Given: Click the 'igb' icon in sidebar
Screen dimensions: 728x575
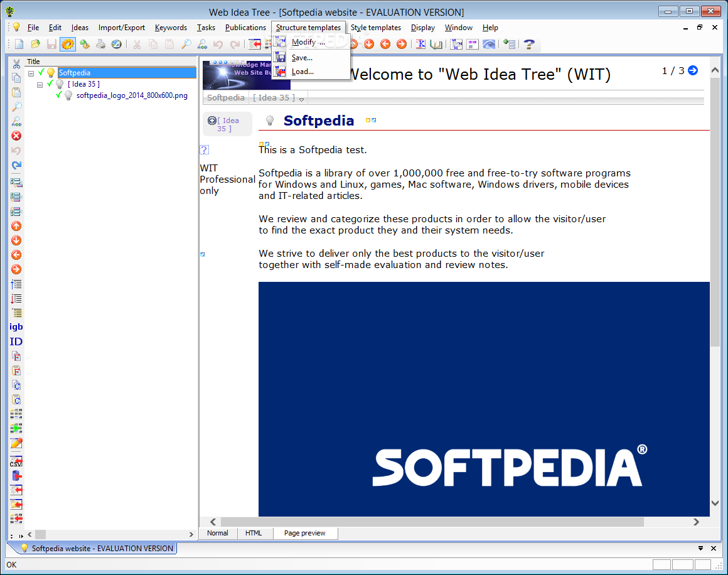Looking at the screenshot, I should pos(16,326).
